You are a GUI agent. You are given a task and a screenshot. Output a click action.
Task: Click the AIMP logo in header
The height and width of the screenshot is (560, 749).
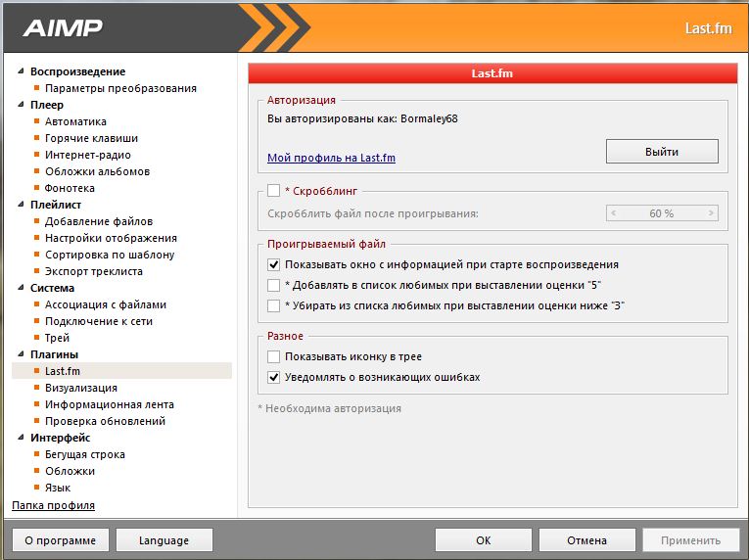[x=63, y=27]
